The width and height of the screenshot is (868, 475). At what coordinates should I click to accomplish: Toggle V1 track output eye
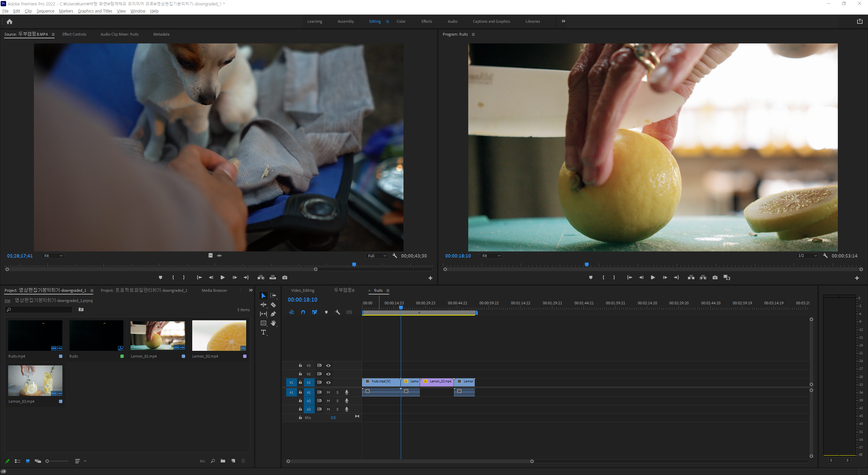[x=328, y=382]
